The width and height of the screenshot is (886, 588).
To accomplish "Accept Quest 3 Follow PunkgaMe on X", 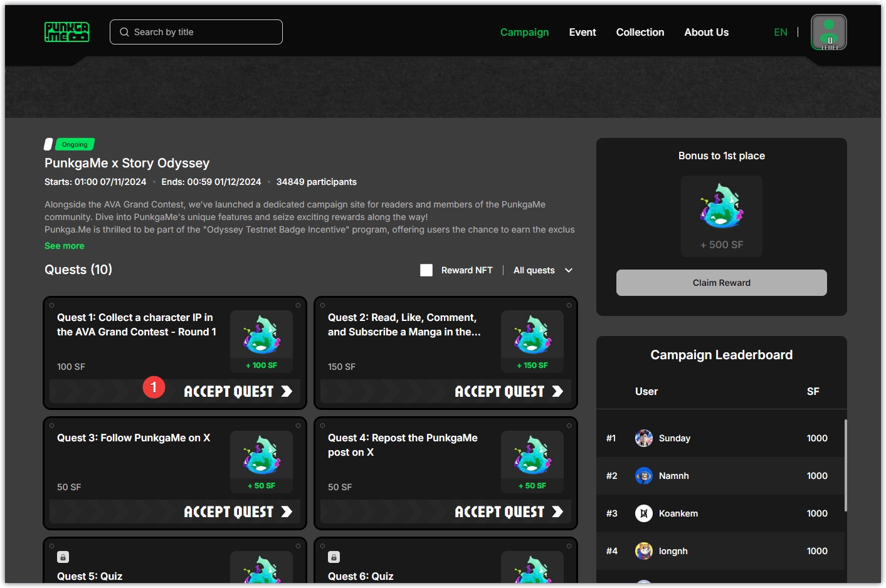I will coord(238,512).
